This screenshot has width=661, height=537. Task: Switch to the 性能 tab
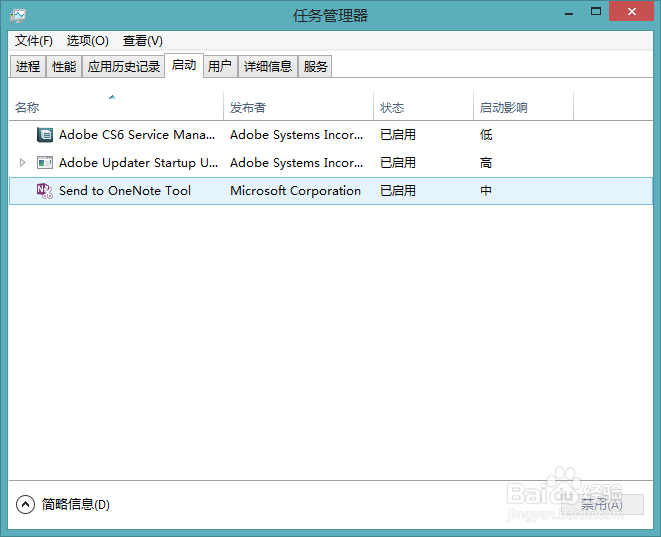(64, 67)
